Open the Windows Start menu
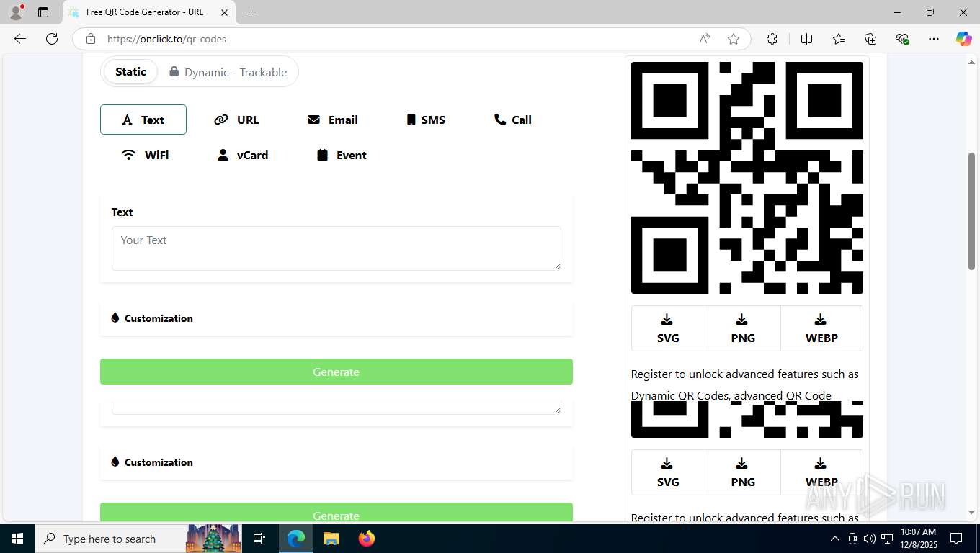This screenshot has height=553, width=980. pos(17,539)
